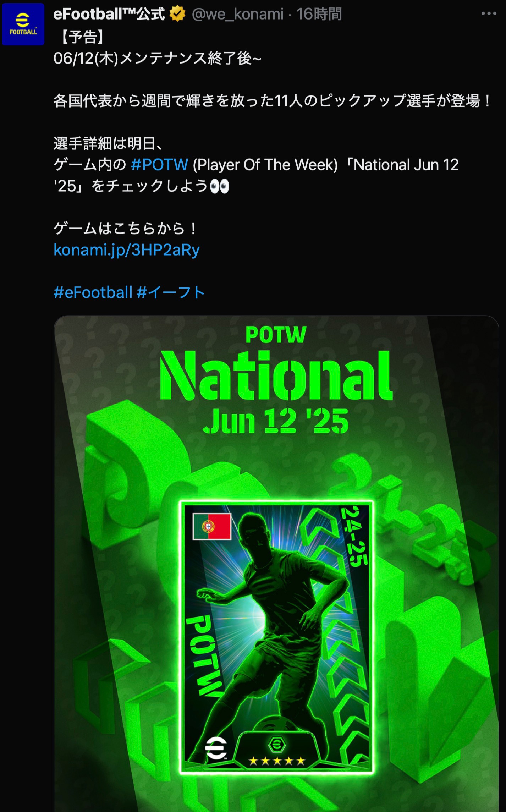506x812 pixels.
Task: Click the eFootball™公式 account name
Action: (x=109, y=14)
